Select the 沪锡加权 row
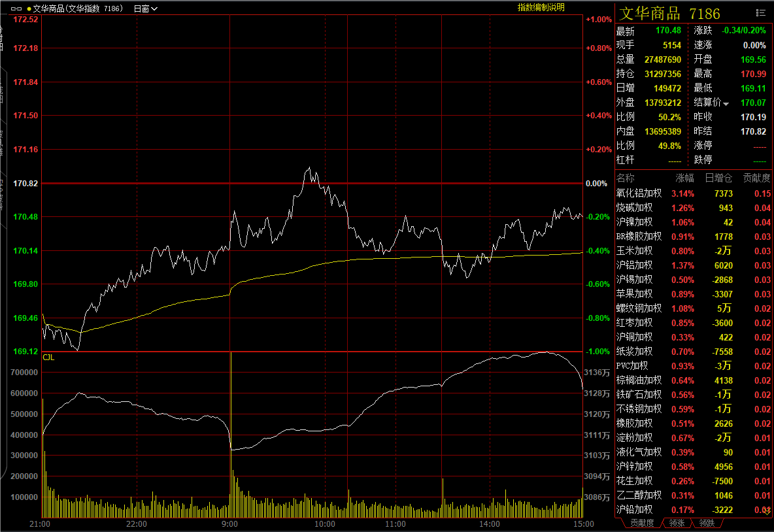 click(694, 279)
